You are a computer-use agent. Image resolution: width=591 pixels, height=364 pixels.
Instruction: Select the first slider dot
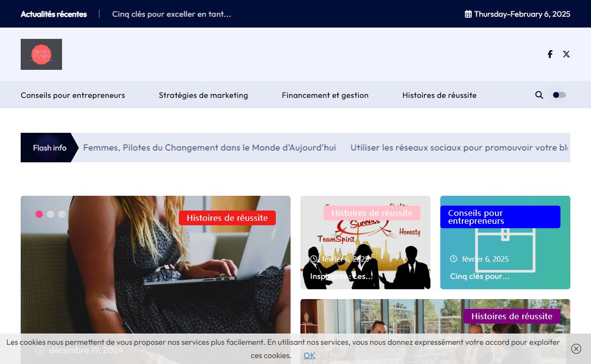tap(39, 214)
